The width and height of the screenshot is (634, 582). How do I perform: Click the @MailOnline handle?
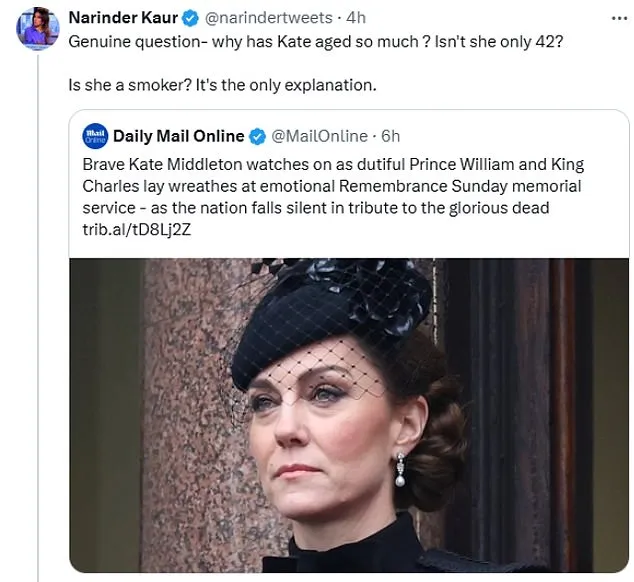point(318,136)
